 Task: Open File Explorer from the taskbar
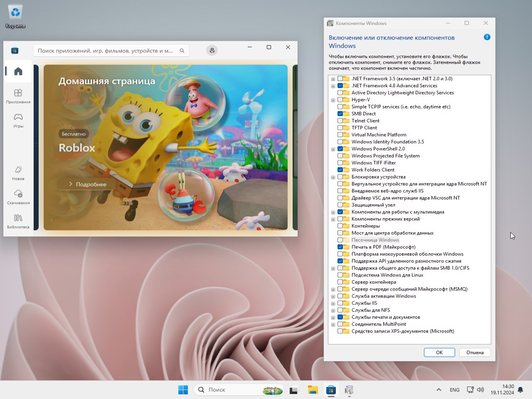coord(313,390)
